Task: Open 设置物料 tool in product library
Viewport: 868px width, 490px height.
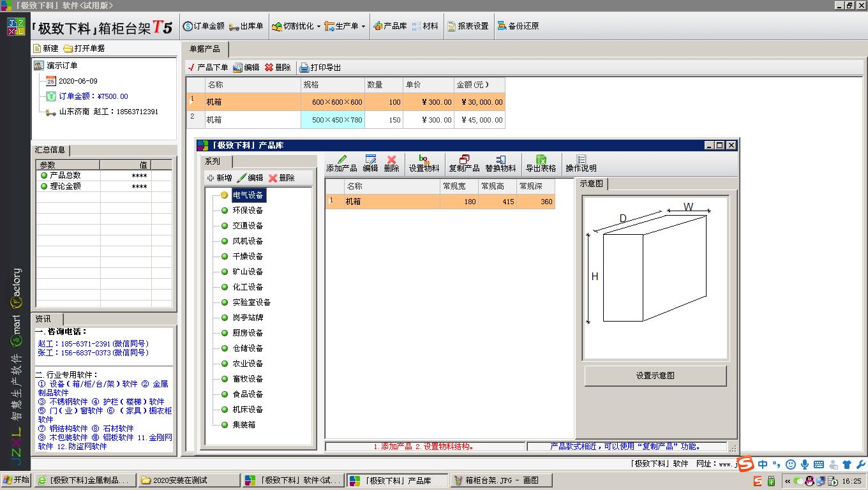Action: [x=424, y=163]
